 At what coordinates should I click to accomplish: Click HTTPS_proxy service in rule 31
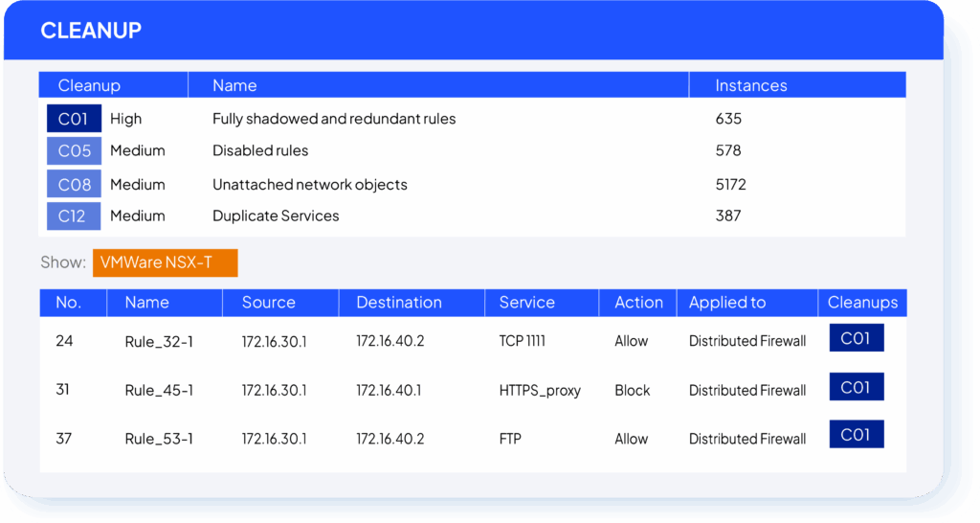(540, 391)
